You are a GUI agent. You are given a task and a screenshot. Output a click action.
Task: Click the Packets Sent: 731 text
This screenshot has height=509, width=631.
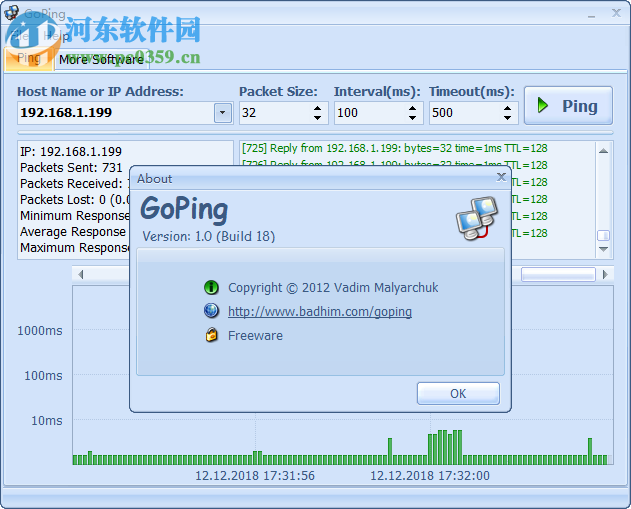[x=71, y=167]
